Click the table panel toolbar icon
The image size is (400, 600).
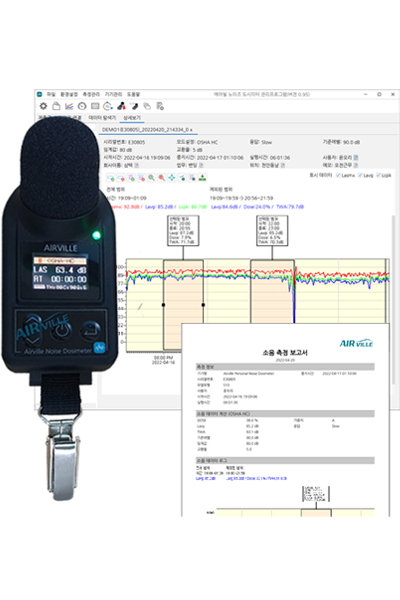click(x=95, y=106)
